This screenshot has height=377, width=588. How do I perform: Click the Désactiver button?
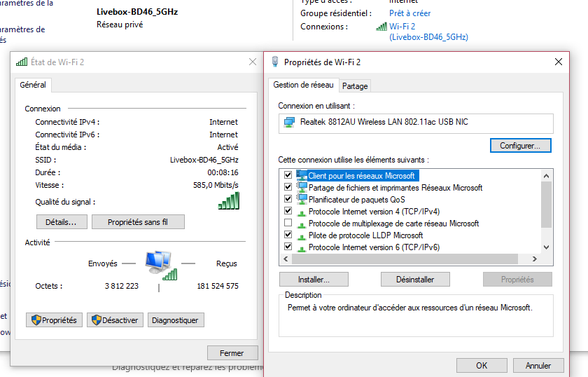[x=115, y=320]
